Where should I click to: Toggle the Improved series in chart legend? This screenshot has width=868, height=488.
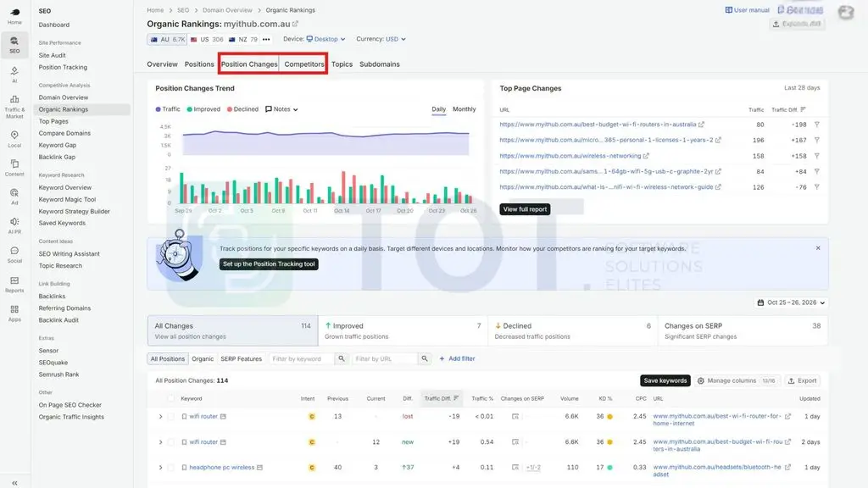pos(203,109)
